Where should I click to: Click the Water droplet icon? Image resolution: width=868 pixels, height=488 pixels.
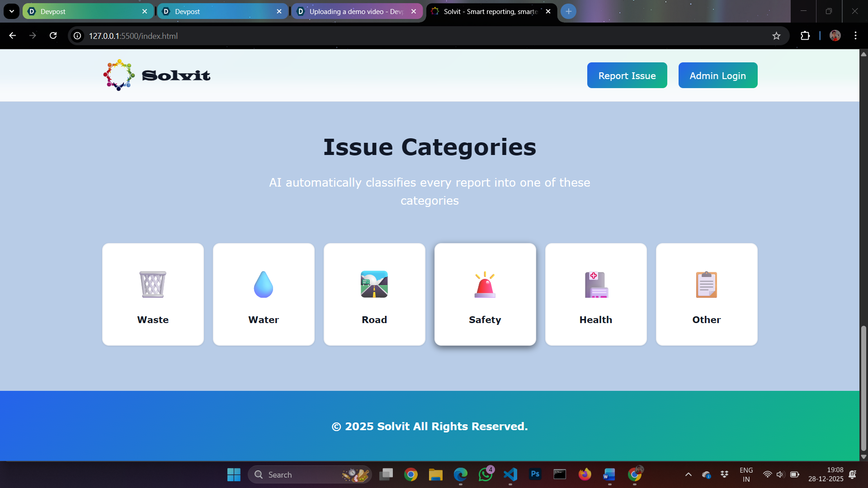tap(264, 284)
